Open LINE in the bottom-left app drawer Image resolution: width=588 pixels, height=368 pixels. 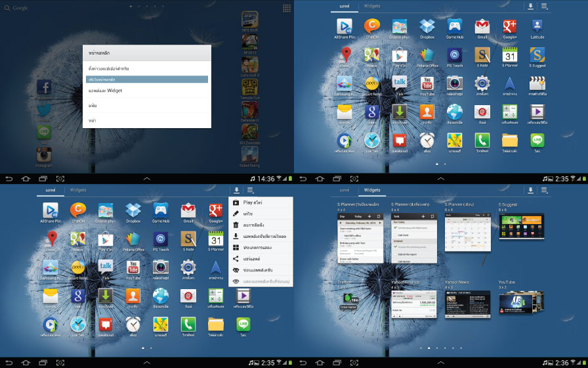tap(243, 324)
